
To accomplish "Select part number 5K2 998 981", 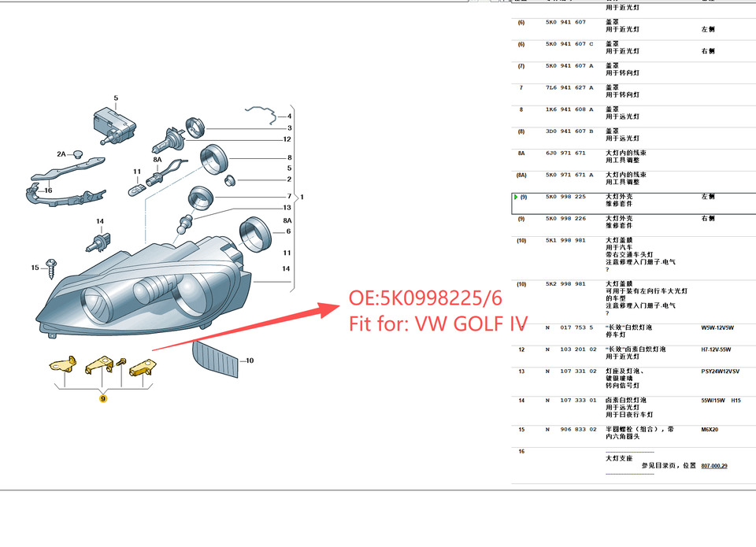I will (x=565, y=284).
